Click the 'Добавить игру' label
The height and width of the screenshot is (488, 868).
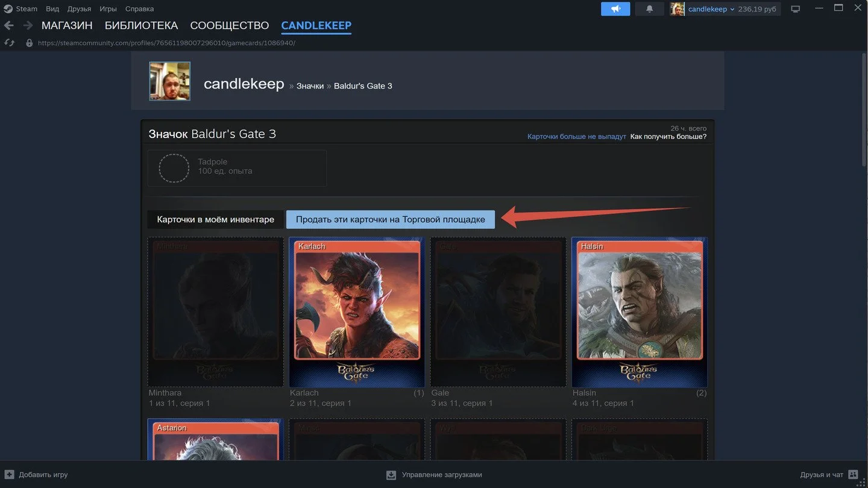pos(43,475)
